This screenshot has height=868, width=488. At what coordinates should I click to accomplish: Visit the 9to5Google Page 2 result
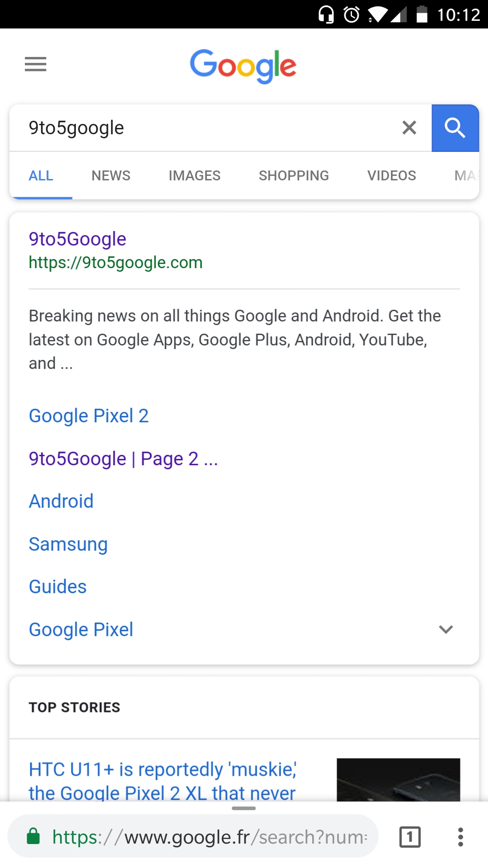click(122, 458)
